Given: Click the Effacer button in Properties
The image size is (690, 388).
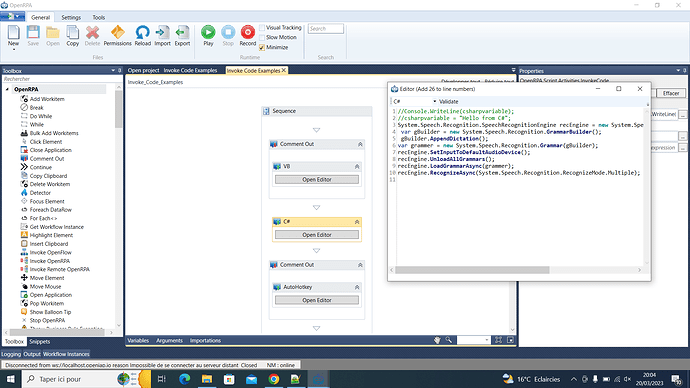Looking at the screenshot, I should point(671,93).
